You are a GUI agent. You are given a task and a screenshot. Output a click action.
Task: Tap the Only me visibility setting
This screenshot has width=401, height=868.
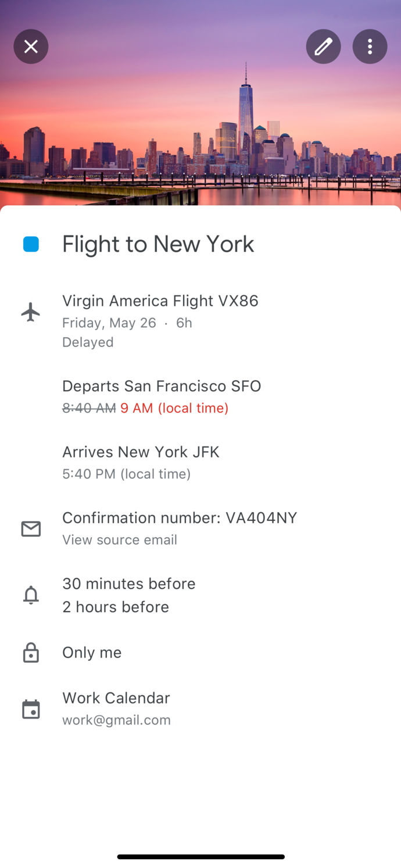tap(92, 652)
